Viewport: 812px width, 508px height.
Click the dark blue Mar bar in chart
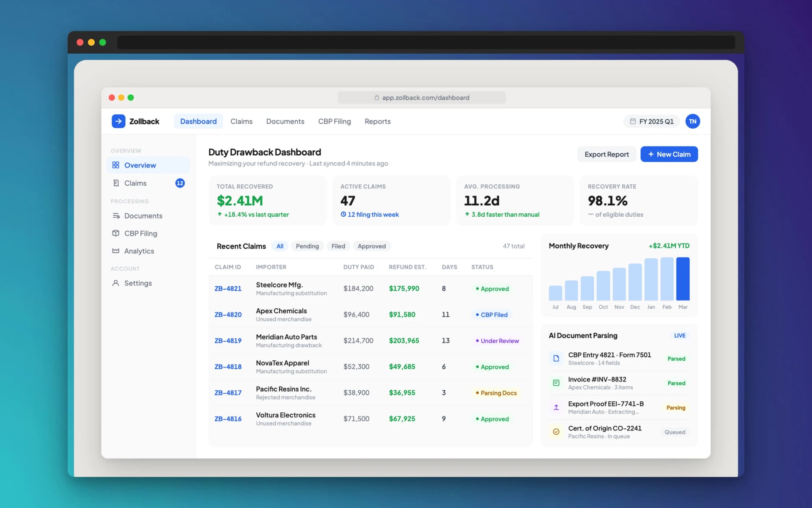[683, 279]
